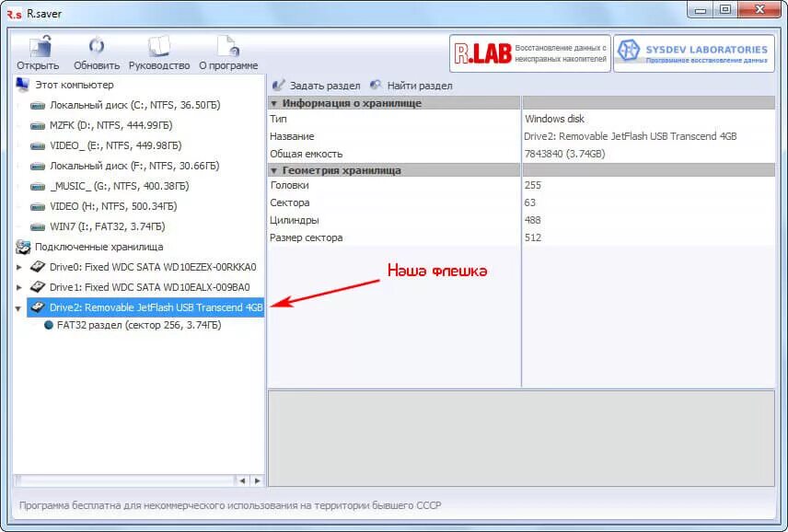
Task: Click the Задать раздел button label
Action: [325, 86]
